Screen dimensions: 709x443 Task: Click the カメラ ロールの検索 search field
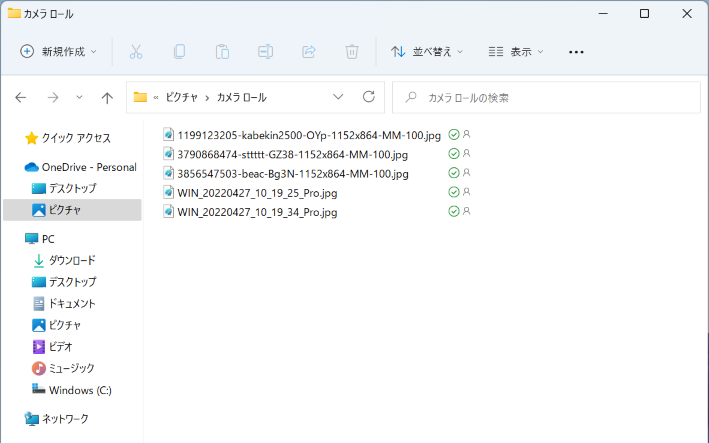pos(546,98)
